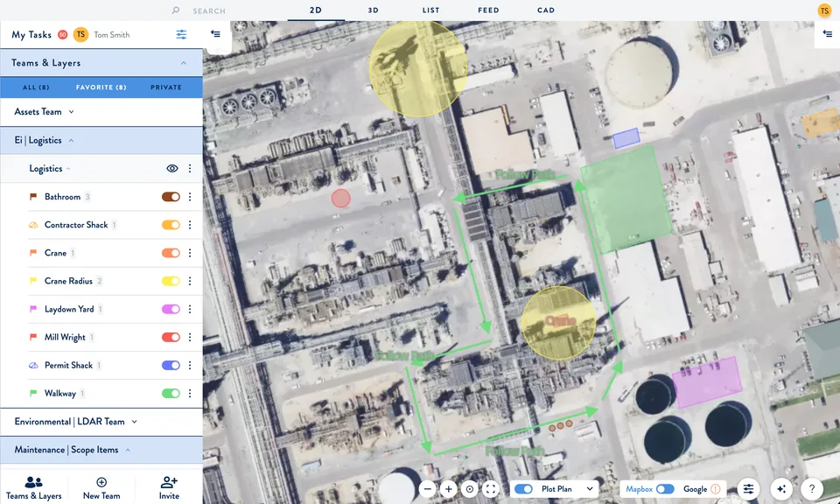
Task: Open options menu for Bathroom layer
Action: (x=190, y=197)
